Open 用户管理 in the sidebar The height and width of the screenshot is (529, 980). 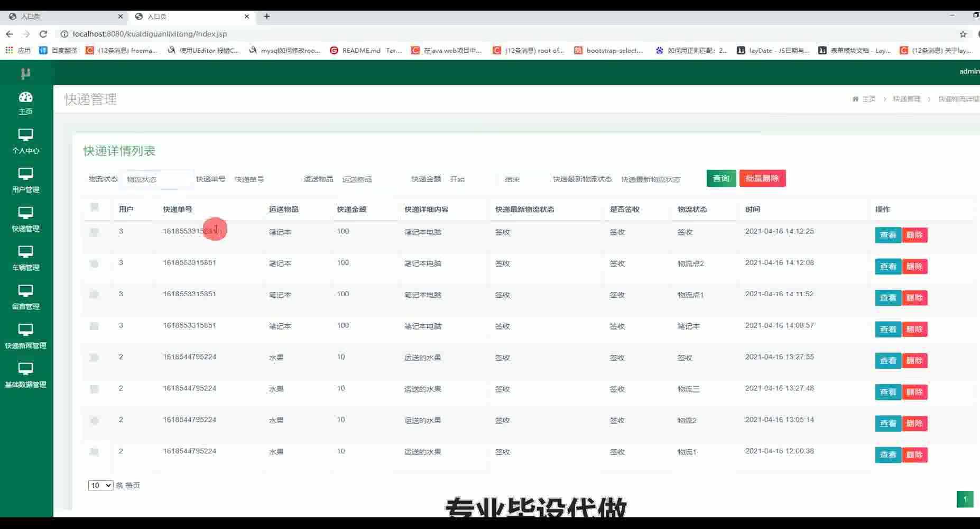25,180
